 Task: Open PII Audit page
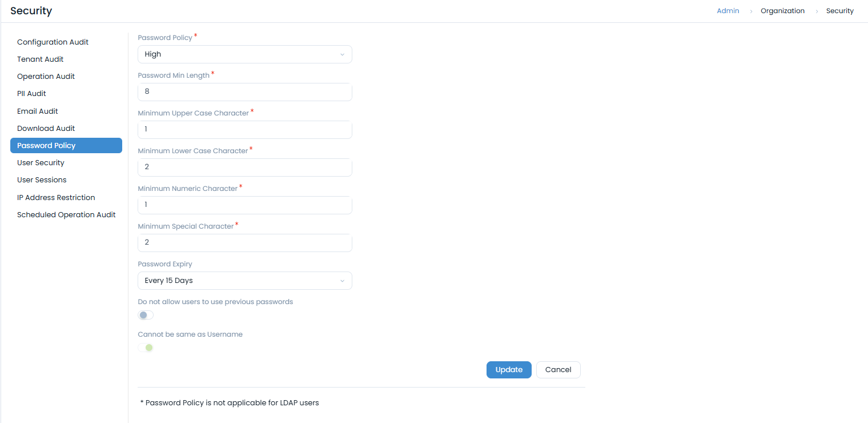pyautogui.click(x=31, y=94)
